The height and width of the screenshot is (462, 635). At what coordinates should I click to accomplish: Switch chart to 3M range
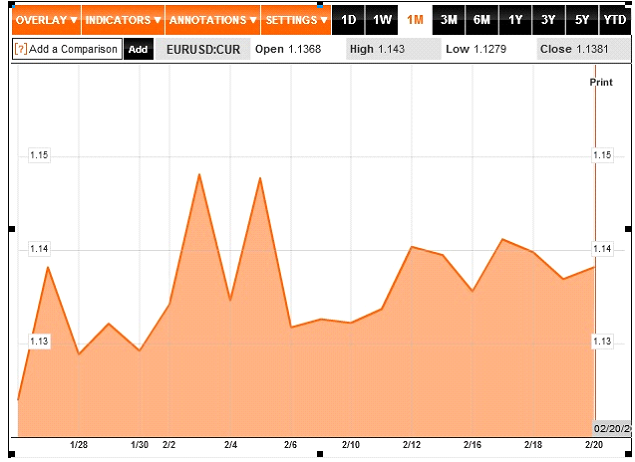click(449, 19)
